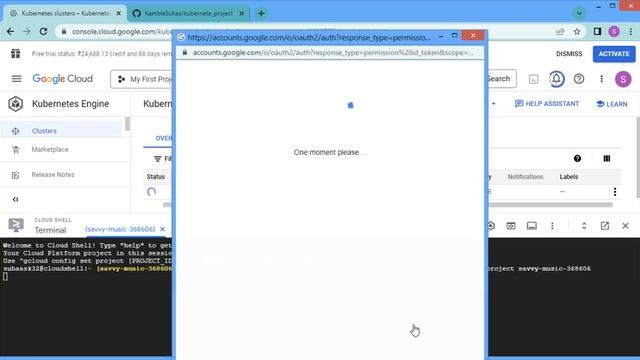Open the Kubernetes Engine product icon
640x360 pixels.
16,104
